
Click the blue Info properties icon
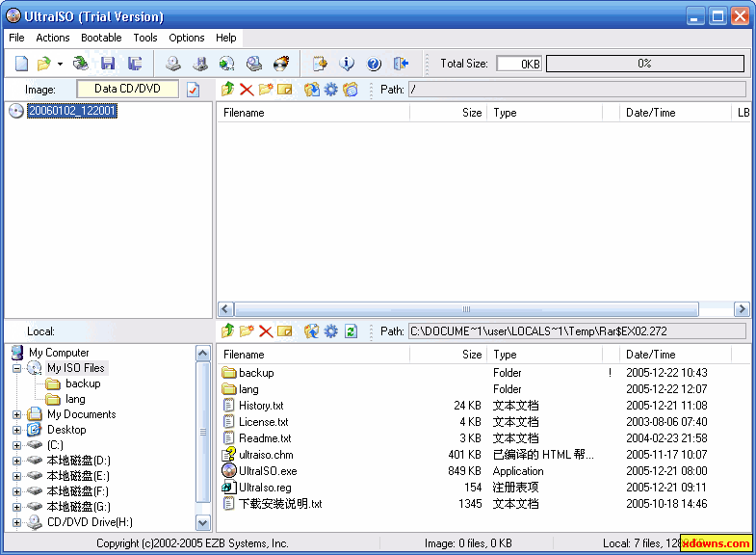pyautogui.click(x=347, y=64)
